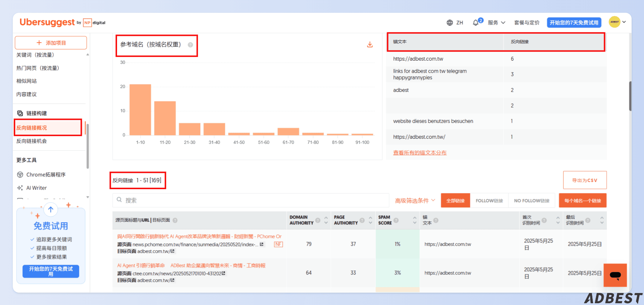The height and width of the screenshot is (305, 644).
Task: Click the Spam Score value 3%
Action: tap(398, 273)
